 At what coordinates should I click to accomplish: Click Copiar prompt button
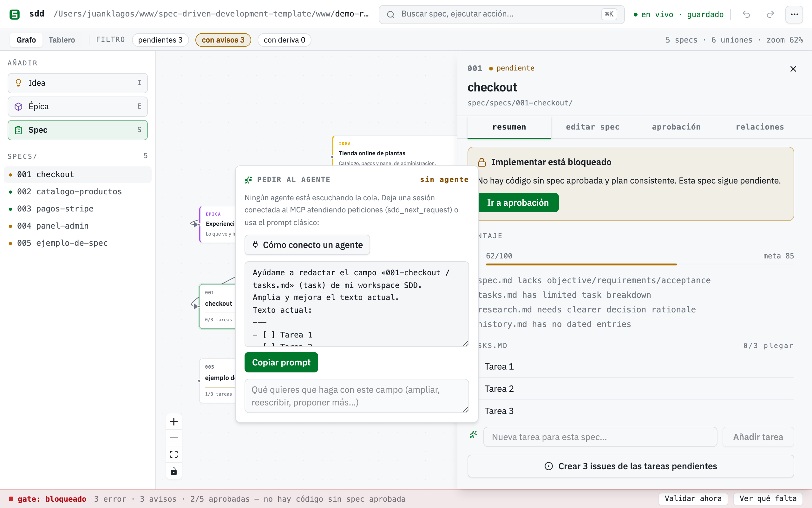click(x=281, y=362)
